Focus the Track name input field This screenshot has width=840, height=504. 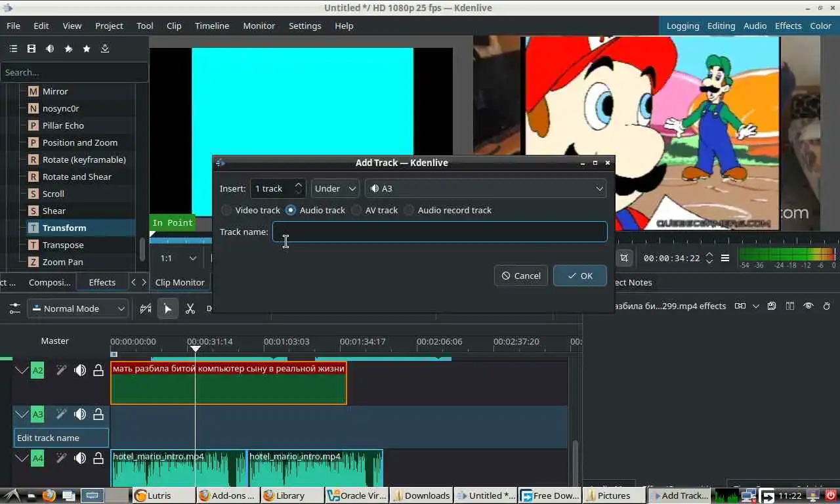point(440,232)
